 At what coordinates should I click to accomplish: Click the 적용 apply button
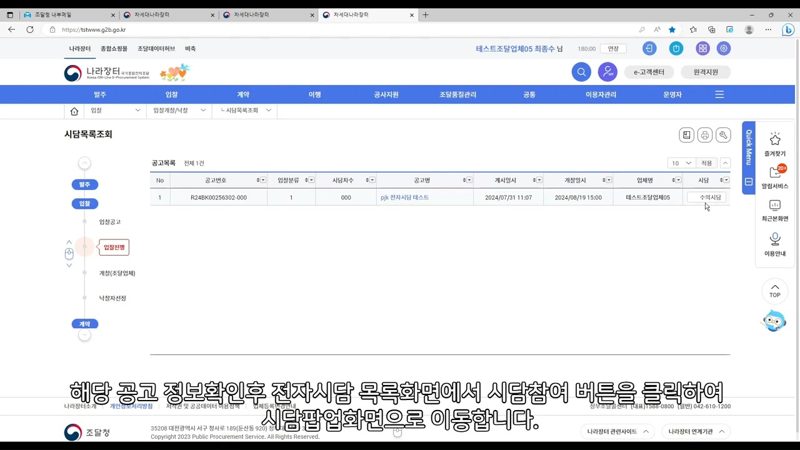(x=707, y=163)
